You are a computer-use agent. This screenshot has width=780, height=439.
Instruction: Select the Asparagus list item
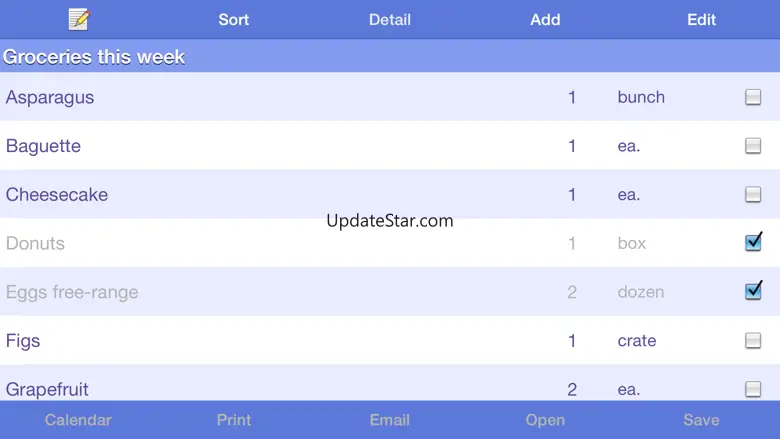[x=50, y=97]
